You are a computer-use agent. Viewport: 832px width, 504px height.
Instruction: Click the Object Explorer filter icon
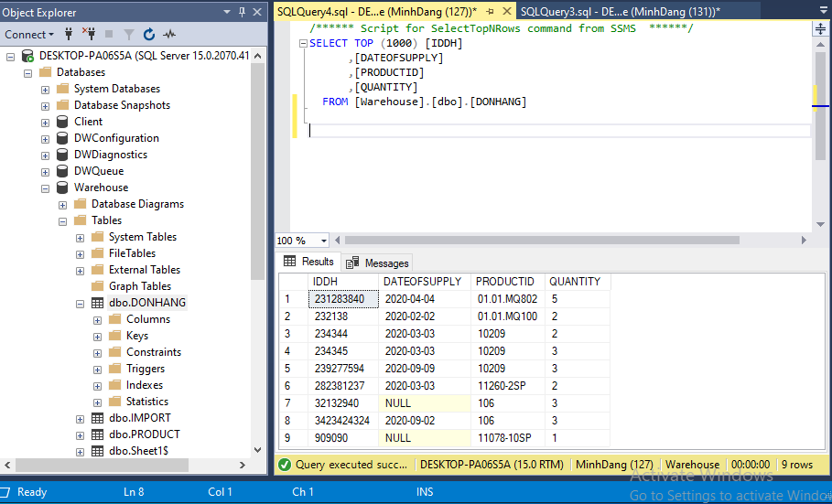tap(128, 34)
